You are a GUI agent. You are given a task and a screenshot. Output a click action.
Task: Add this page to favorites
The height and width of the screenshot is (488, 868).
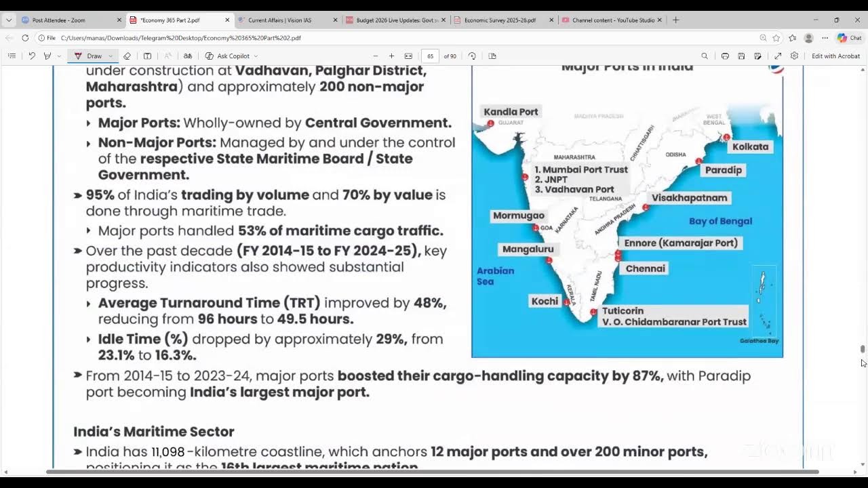point(776,38)
